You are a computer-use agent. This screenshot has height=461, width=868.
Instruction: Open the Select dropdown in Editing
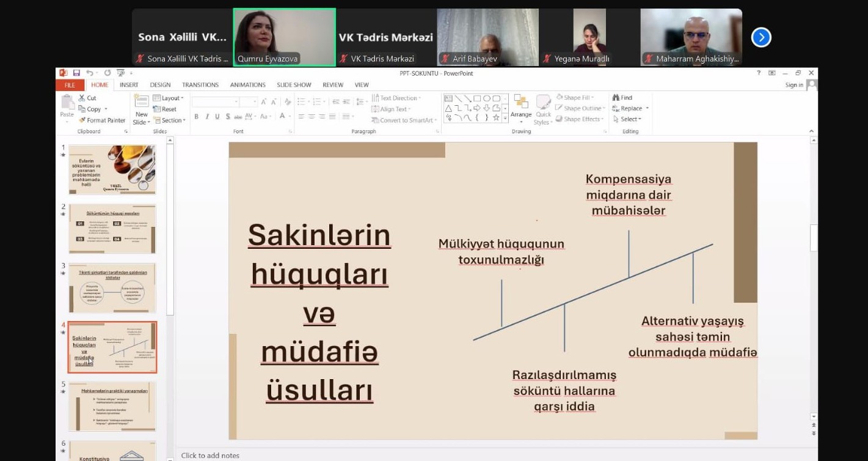pos(628,119)
